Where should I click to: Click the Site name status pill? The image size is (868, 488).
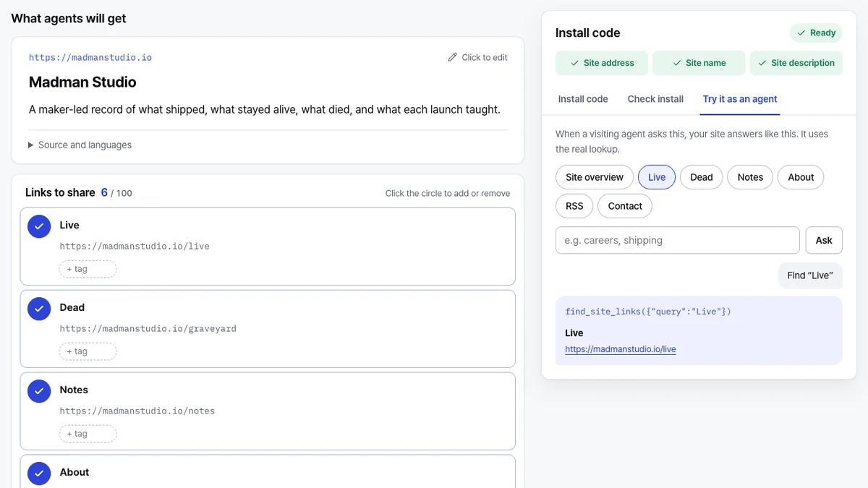(x=699, y=63)
